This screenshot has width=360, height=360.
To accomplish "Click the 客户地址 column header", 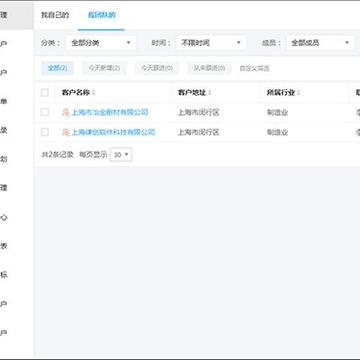I will click(192, 93).
